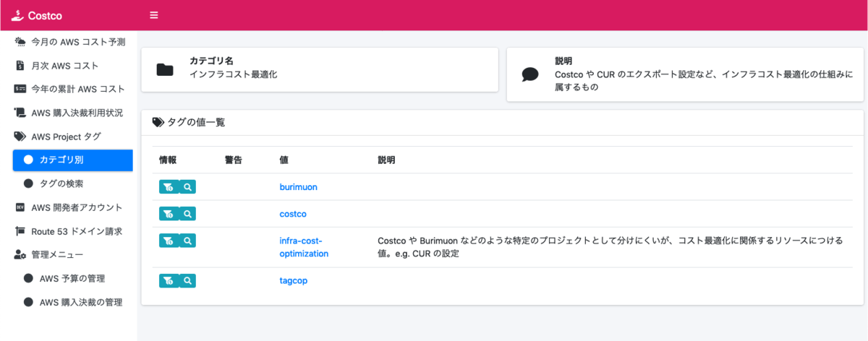Click the cost filter button for tagcop

tap(168, 280)
